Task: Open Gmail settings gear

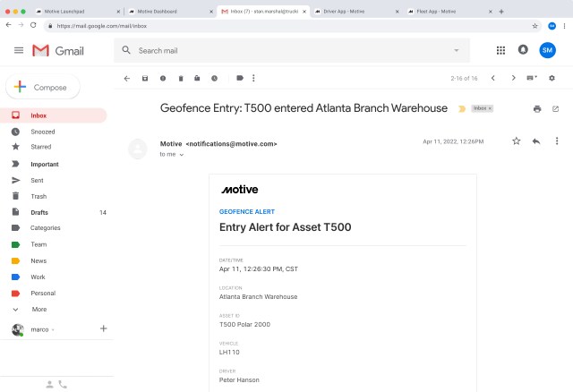Action: coord(552,79)
